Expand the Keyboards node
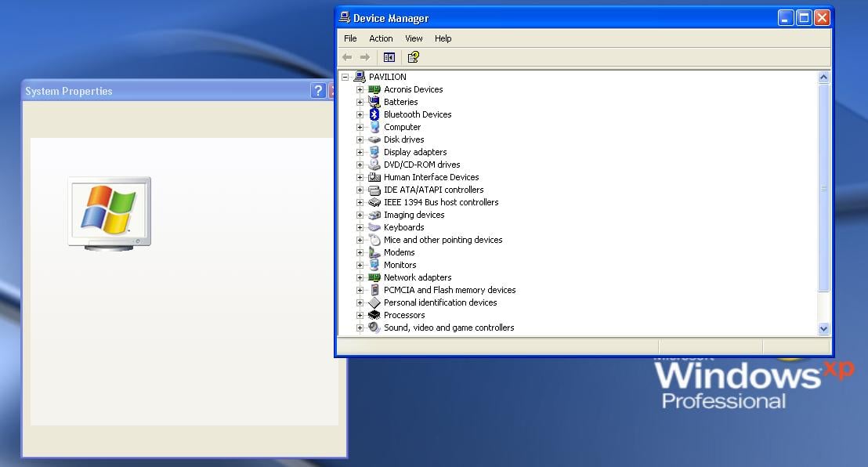Screen dimensions: 868x467 (x=360, y=228)
